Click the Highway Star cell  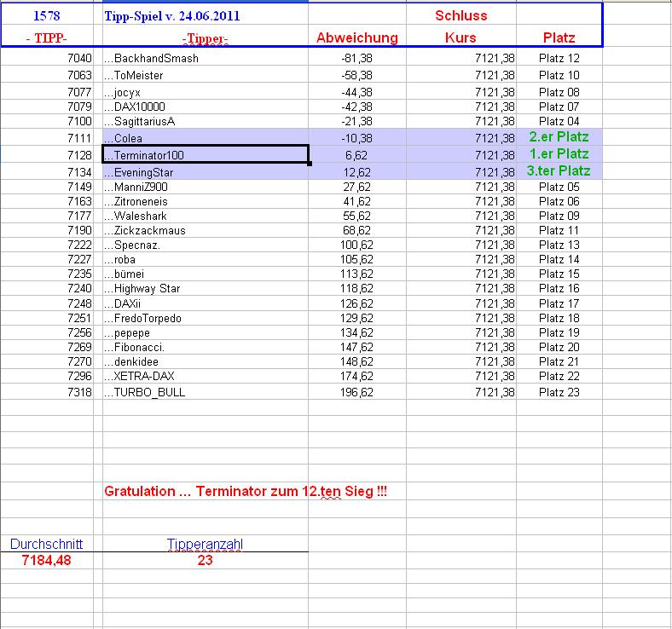(x=206, y=289)
